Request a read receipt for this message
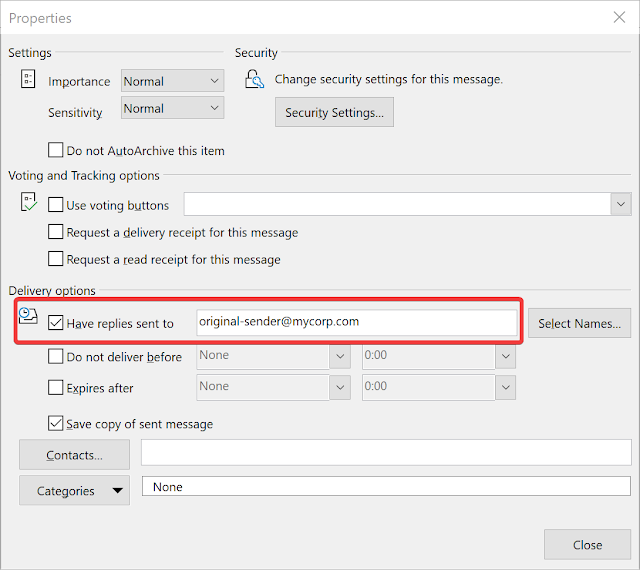 click(x=56, y=259)
